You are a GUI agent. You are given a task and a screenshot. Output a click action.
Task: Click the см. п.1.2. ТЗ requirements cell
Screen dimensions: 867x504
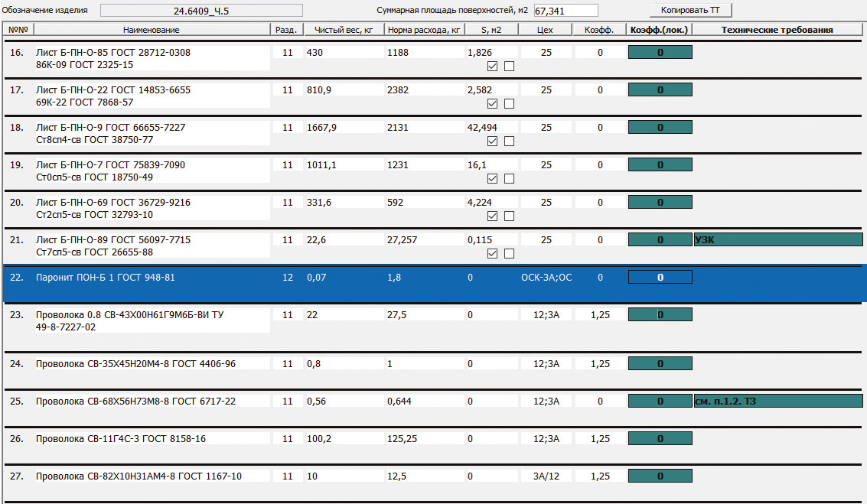(x=777, y=402)
